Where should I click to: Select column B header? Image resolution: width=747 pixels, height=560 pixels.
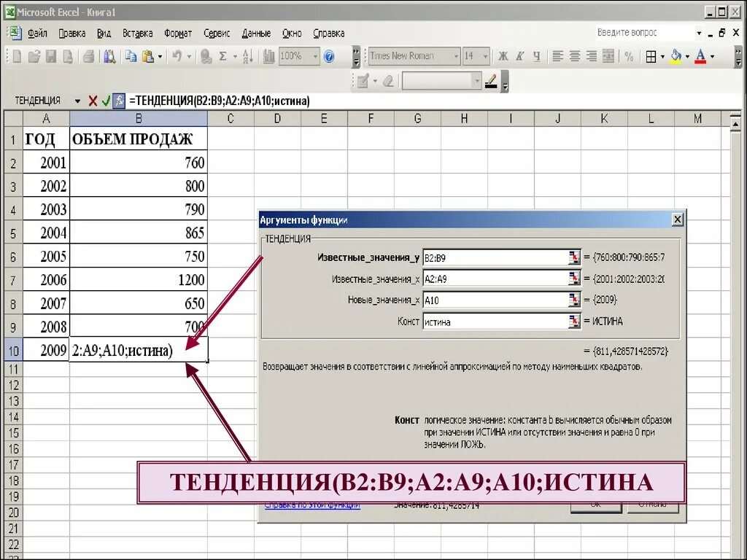(138, 119)
